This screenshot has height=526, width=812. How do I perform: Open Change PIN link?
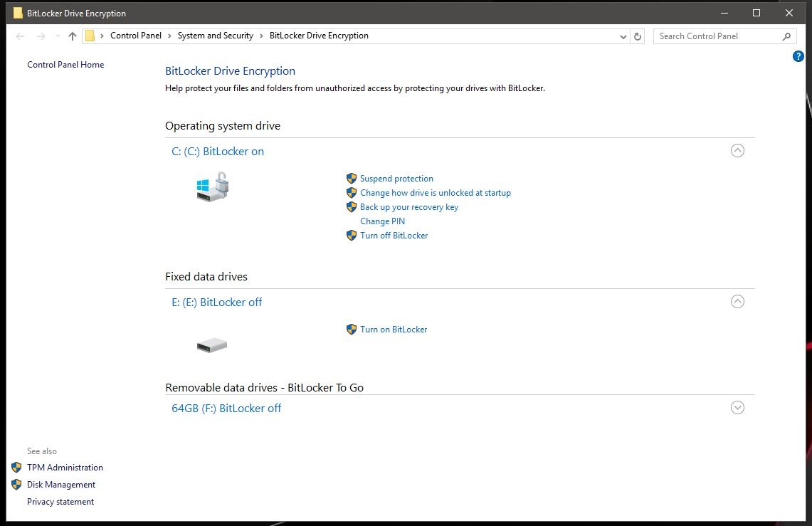pos(382,221)
